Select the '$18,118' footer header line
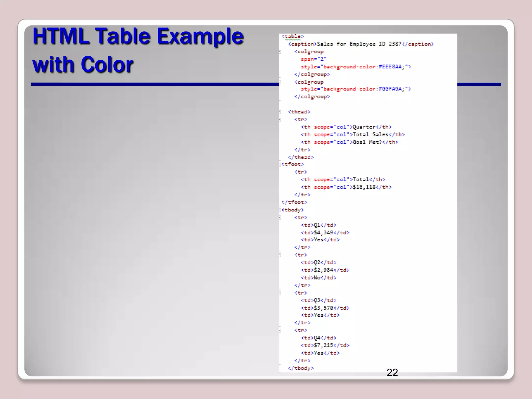Screen dimensions: 532x399 click(346, 187)
